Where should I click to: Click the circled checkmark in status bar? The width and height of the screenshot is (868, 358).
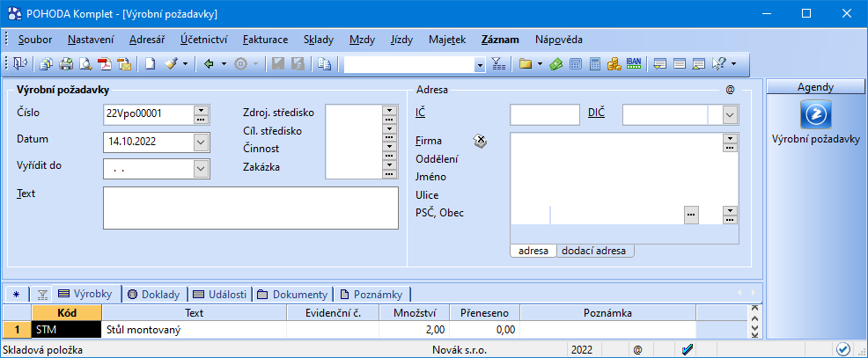(843, 349)
